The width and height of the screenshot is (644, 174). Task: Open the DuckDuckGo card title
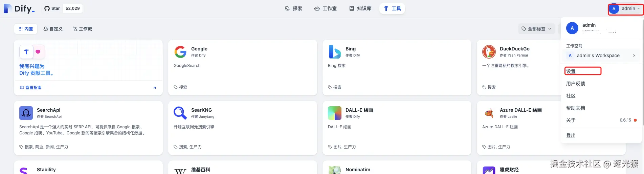coord(515,49)
